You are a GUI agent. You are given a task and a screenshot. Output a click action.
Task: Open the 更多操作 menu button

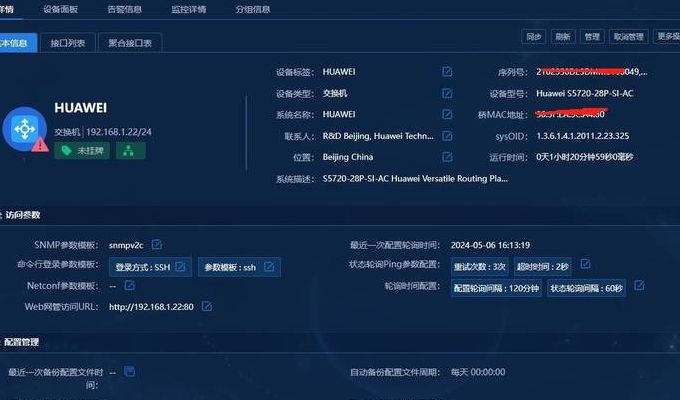click(667, 36)
